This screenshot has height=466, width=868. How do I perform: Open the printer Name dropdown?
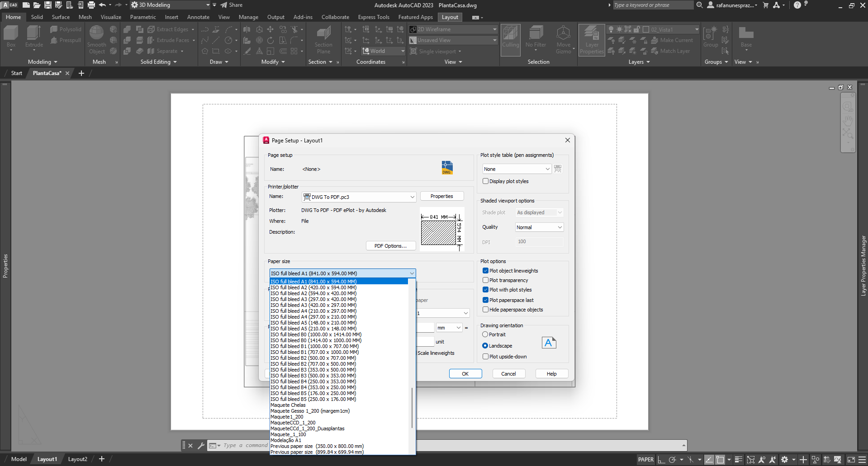tap(359, 197)
